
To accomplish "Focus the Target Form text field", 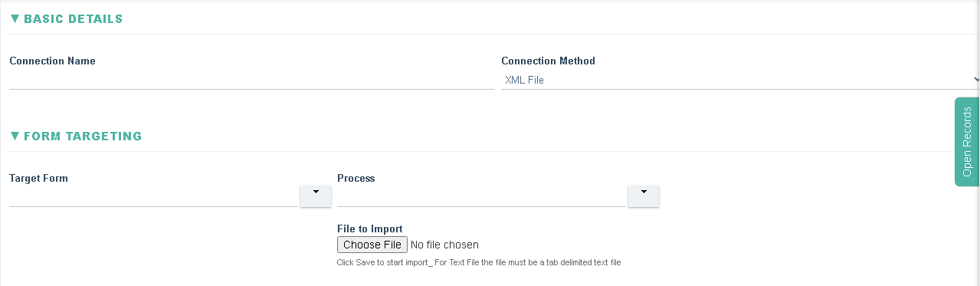I will pyautogui.click(x=153, y=197).
